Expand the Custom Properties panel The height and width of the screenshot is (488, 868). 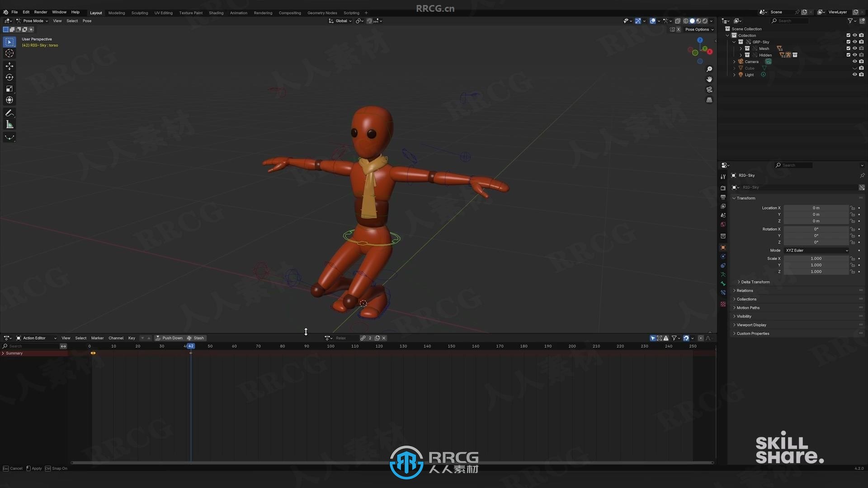753,333
